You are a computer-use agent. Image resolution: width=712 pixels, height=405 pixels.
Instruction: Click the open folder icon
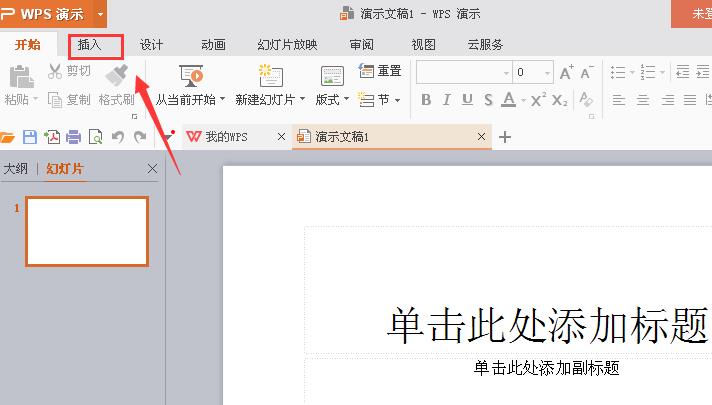pyautogui.click(x=7, y=137)
